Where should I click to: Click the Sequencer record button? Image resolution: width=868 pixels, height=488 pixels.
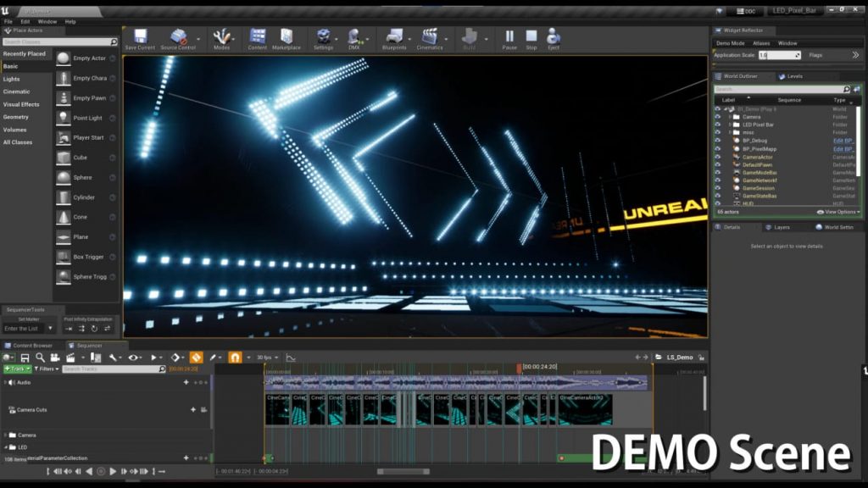click(101, 471)
